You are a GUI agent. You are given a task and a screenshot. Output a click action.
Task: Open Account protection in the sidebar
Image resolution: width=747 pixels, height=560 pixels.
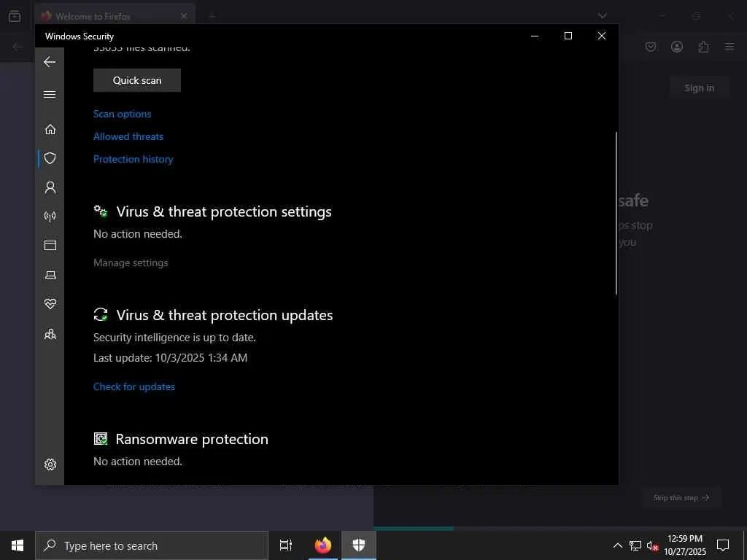50,187
